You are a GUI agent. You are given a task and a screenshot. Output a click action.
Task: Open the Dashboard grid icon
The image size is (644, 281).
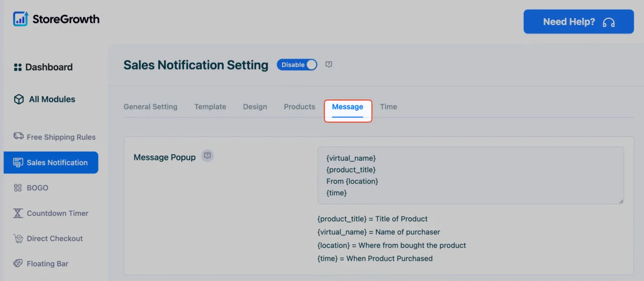pyautogui.click(x=18, y=67)
